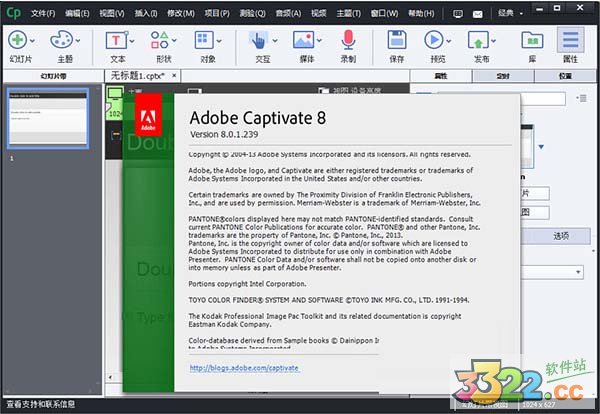Open the 编辑(E) menu
The height and width of the screenshot is (414, 600).
(77, 13)
